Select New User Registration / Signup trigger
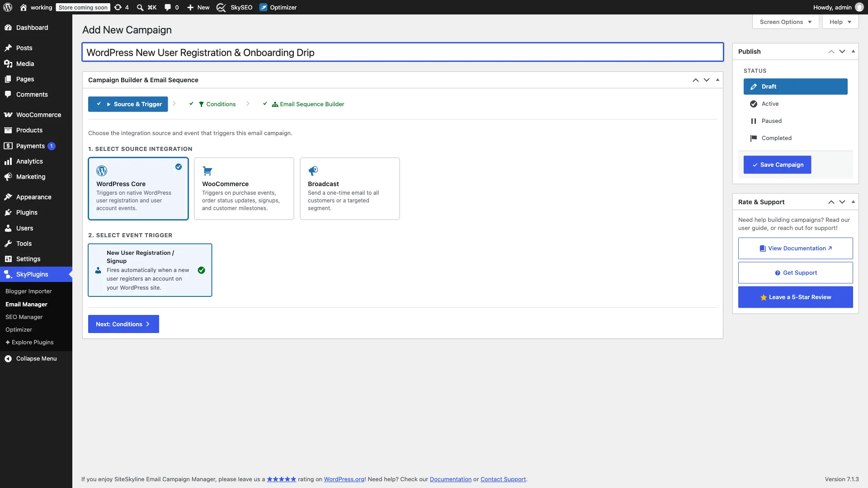 (150, 270)
